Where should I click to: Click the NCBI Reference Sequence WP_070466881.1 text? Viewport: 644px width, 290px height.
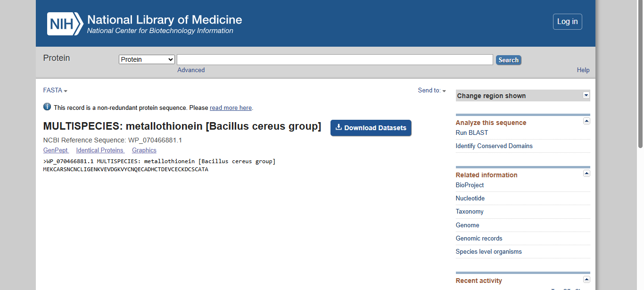click(x=113, y=140)
